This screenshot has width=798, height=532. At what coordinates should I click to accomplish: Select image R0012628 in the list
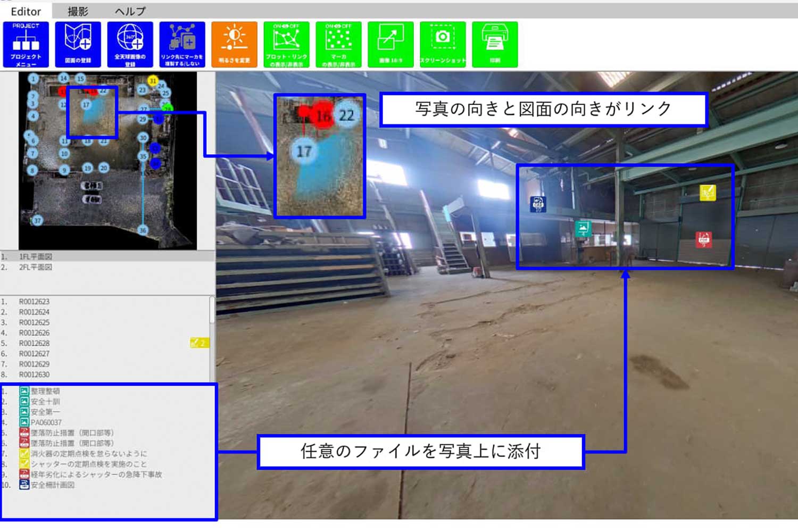[x=34, y=343]
